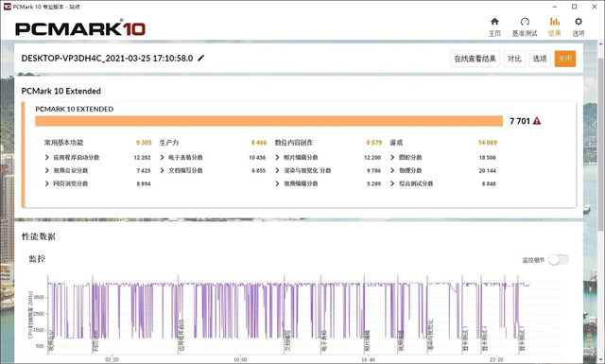Viewport: 605px width, 364px height.
Task: Click the 在线查看结果 button
Action: (x=475, y=59)
